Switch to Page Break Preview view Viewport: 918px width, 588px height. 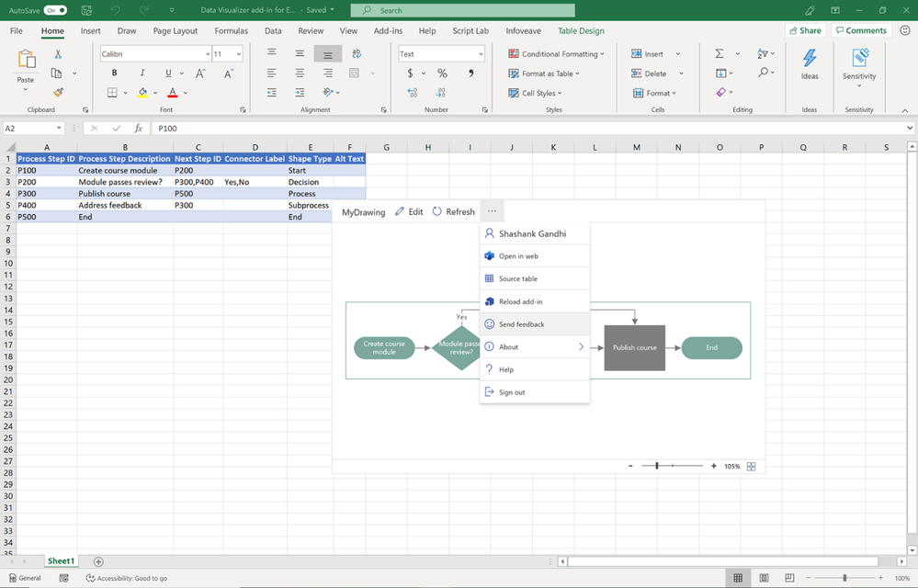789,578
